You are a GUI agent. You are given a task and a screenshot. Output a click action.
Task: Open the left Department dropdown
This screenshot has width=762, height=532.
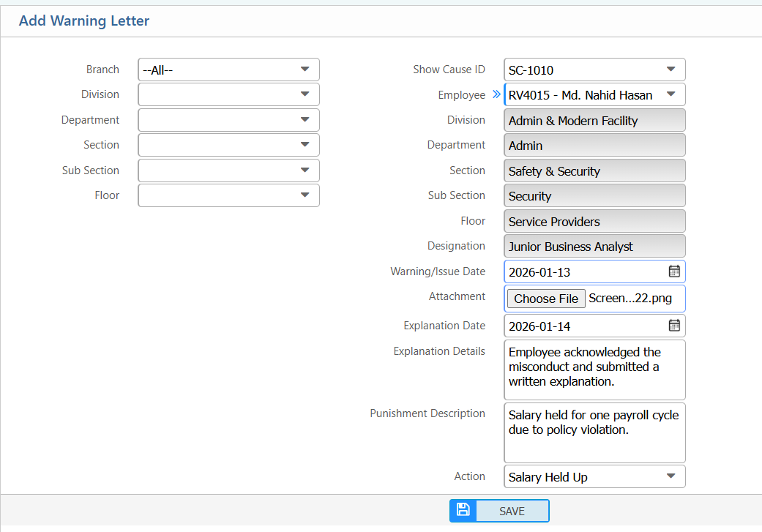coord(228,120)
